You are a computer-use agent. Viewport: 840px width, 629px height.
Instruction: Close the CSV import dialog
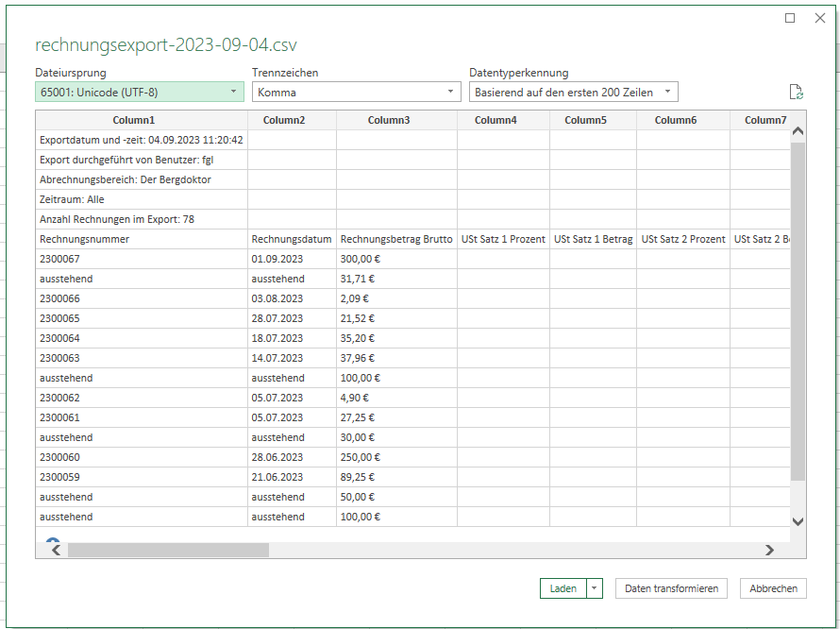[x=819, y=18]
